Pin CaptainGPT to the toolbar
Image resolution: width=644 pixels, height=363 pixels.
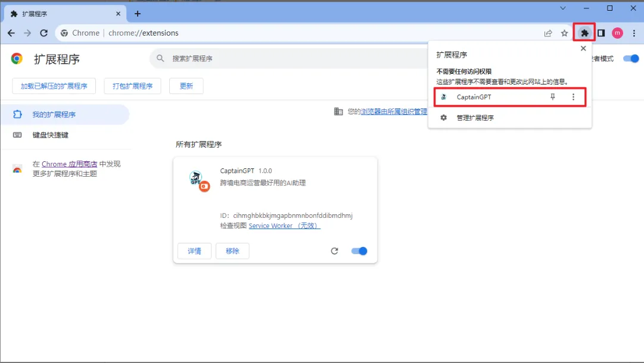(x=553, y=97)
